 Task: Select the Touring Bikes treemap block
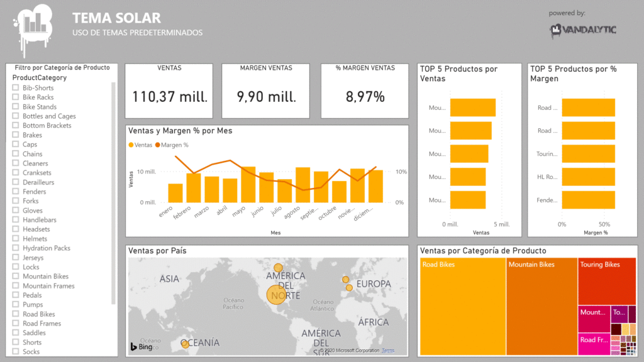point(607,282)
